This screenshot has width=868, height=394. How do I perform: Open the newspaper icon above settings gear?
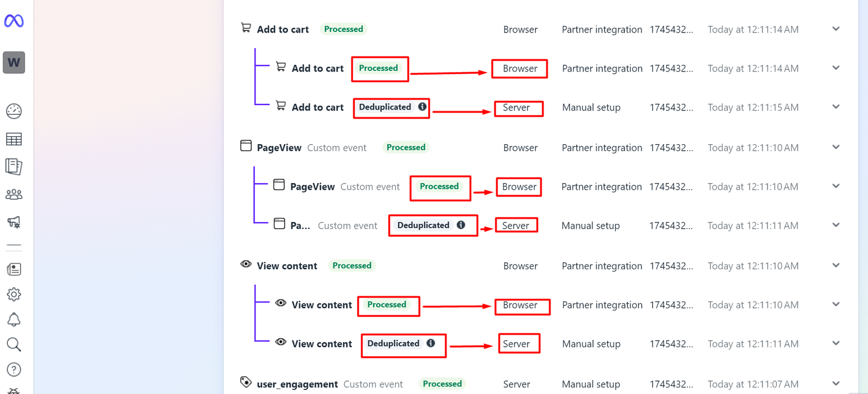point(14,269)
